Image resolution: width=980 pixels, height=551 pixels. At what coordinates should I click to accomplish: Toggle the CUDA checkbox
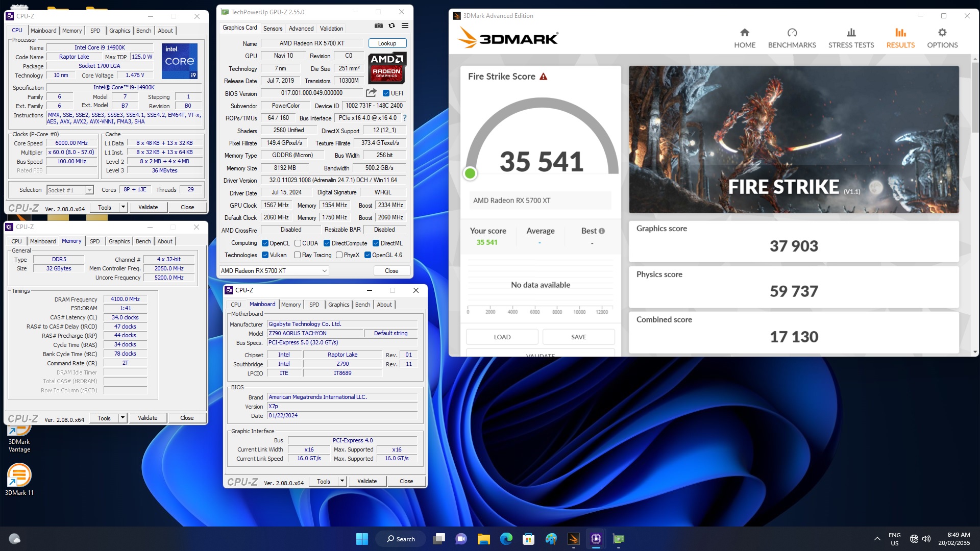click(298, 243)
